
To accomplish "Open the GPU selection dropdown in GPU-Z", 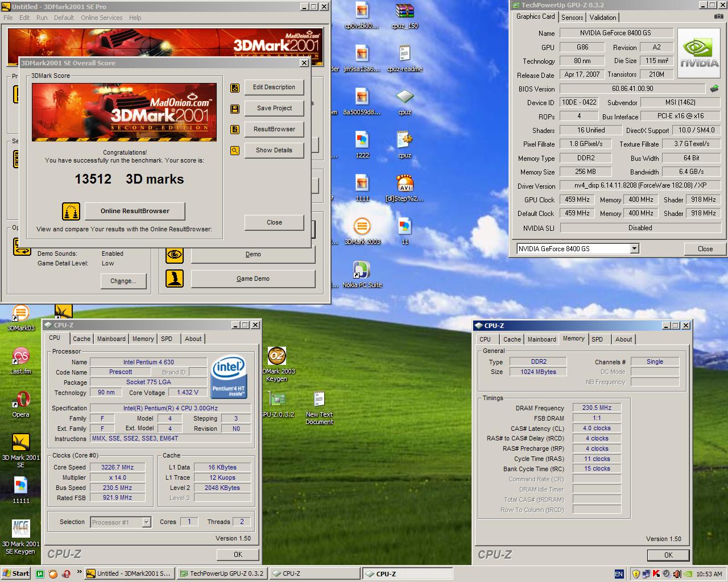I will (635, 248).
